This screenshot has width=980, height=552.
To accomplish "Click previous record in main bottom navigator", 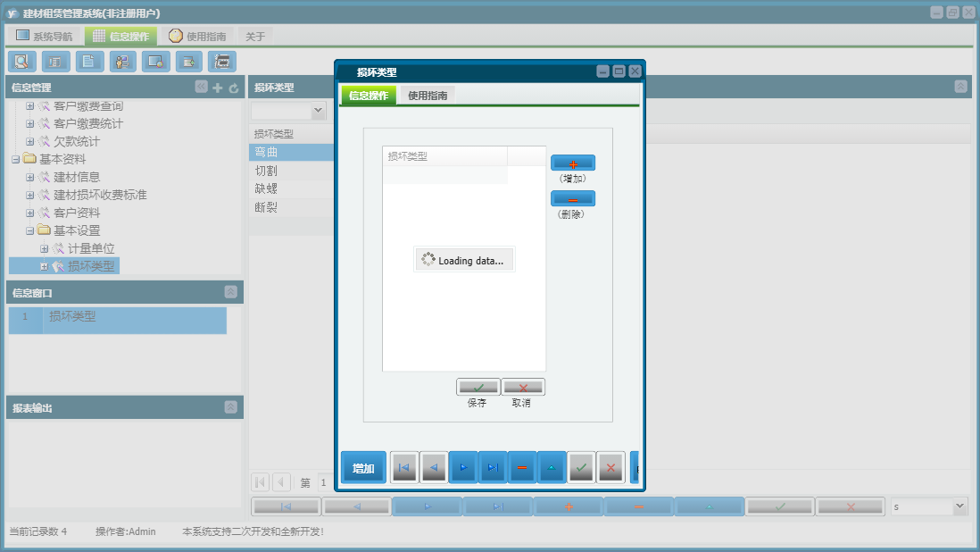I will point(357,506).
